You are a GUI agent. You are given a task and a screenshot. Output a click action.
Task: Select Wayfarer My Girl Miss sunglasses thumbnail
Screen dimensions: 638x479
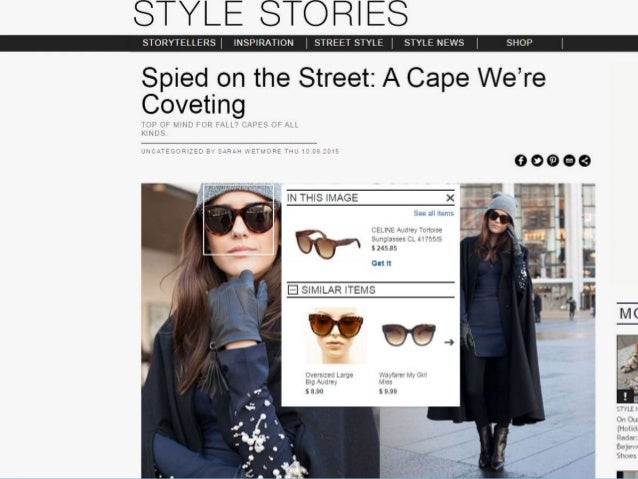click(x=409, y=335)
